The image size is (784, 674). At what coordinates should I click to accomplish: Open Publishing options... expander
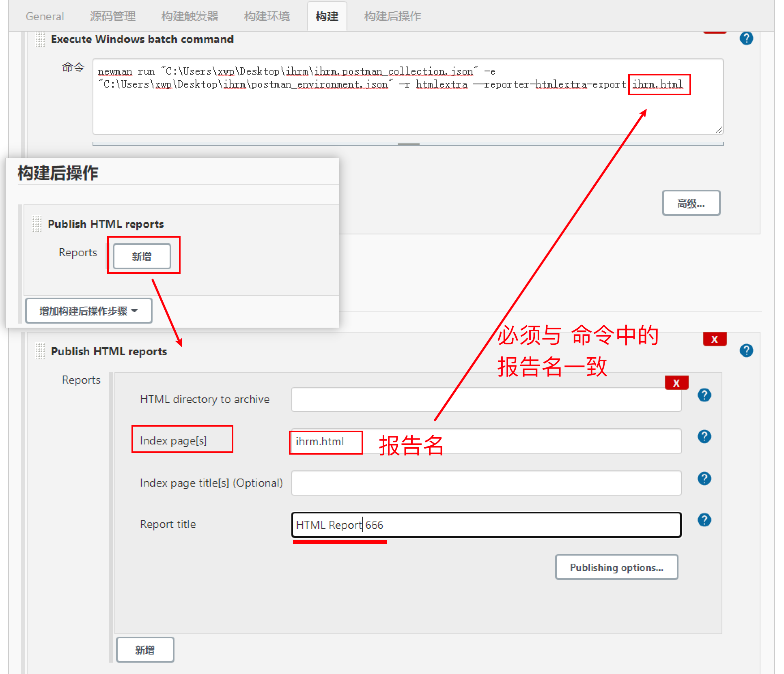tap(616, 567)
